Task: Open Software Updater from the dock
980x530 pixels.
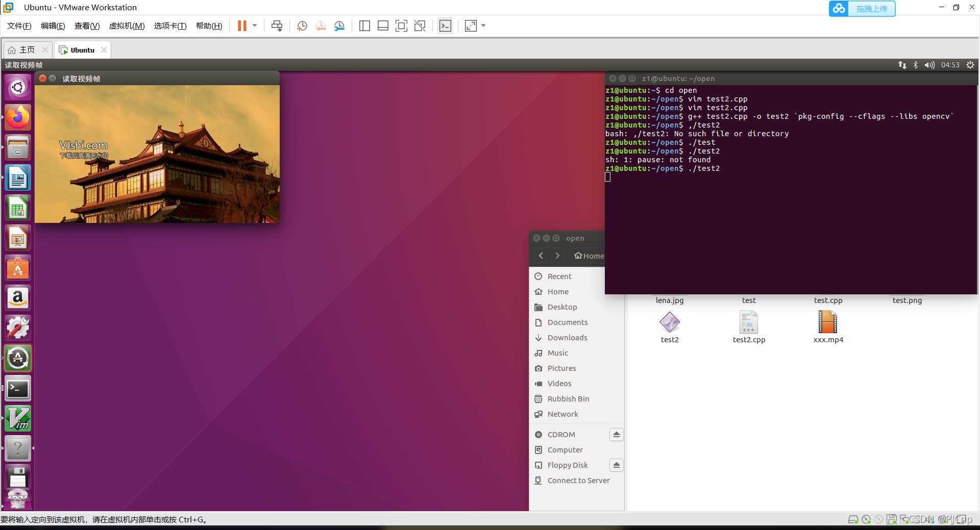Action: [x=18, y=358]
